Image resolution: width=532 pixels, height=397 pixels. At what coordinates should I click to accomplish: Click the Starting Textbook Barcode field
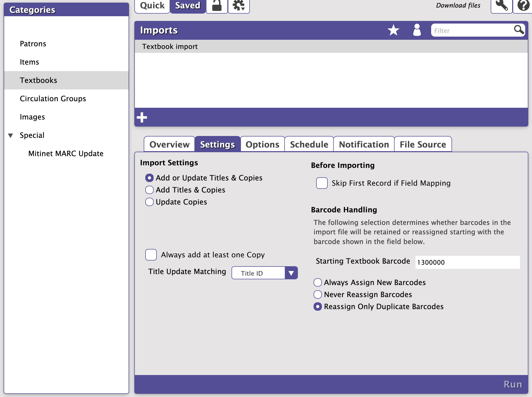coord(467,262)
